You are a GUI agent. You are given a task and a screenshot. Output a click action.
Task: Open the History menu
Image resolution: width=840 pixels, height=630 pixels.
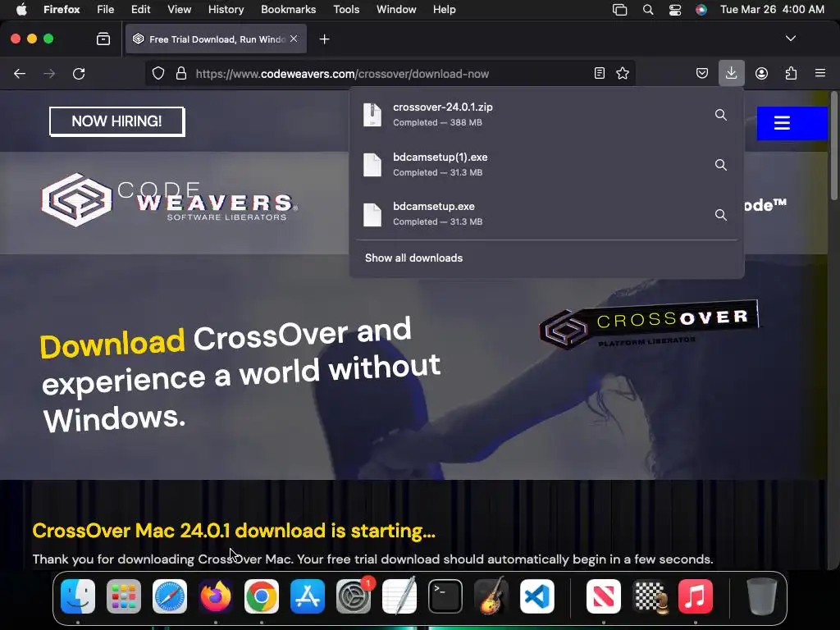[226, 10]
